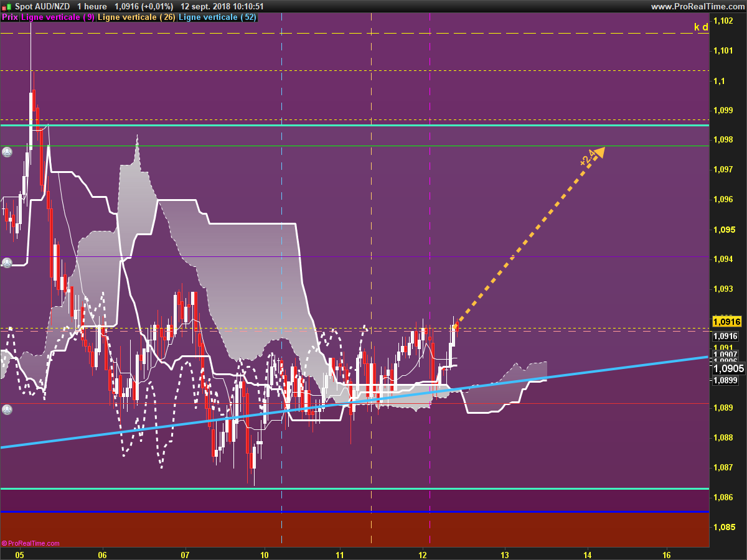This screenshot has width=747, height=560.
Task: Click the yellow 1,0916 current price tag
Action: [726, 322]
